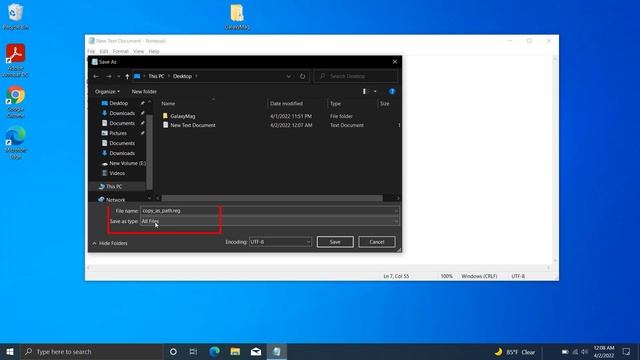Go up one folder level
Image resolution: width=640 pixels, height=360 pixels.
tap(127, 76)
